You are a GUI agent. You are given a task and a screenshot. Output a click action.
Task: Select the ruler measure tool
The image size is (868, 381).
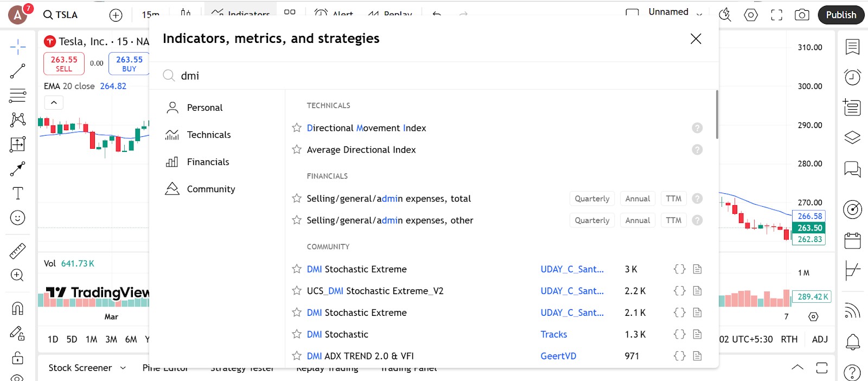click(x=17, y=251)
